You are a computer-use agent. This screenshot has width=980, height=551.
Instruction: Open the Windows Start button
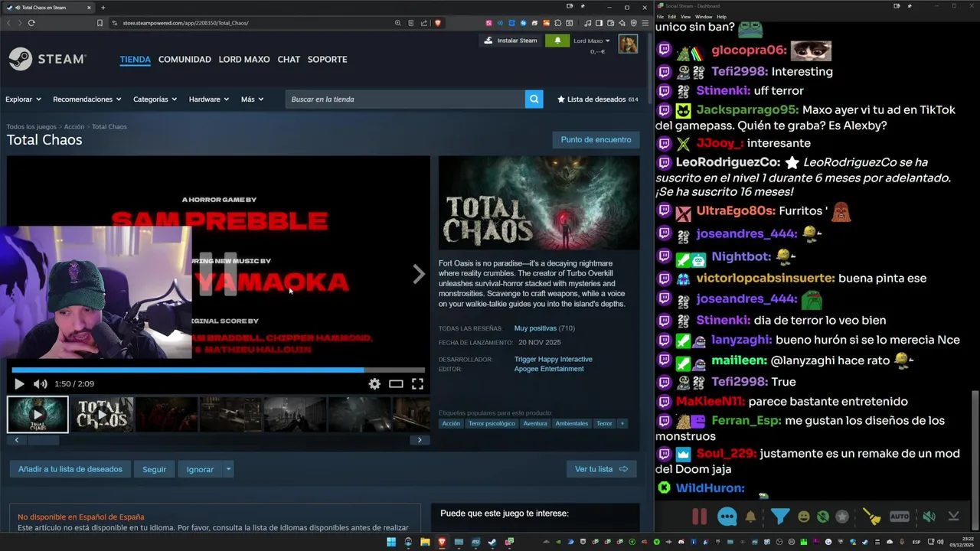tap(391, 543)
